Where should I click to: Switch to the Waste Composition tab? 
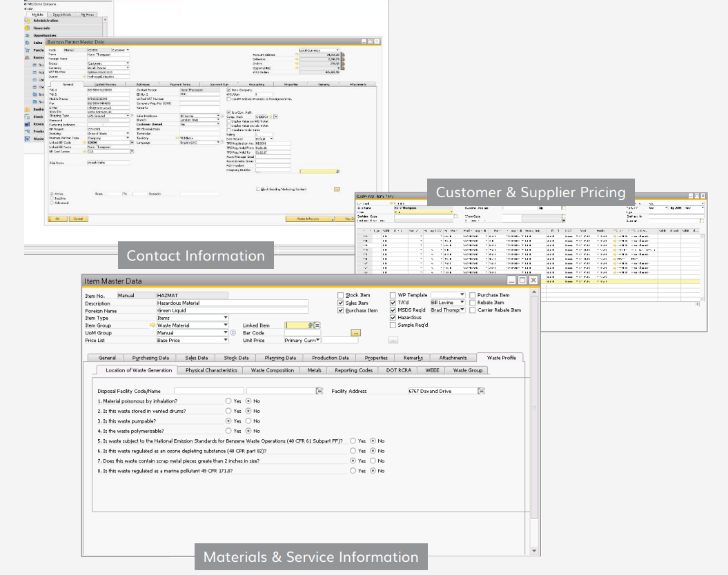coord(272,370)
